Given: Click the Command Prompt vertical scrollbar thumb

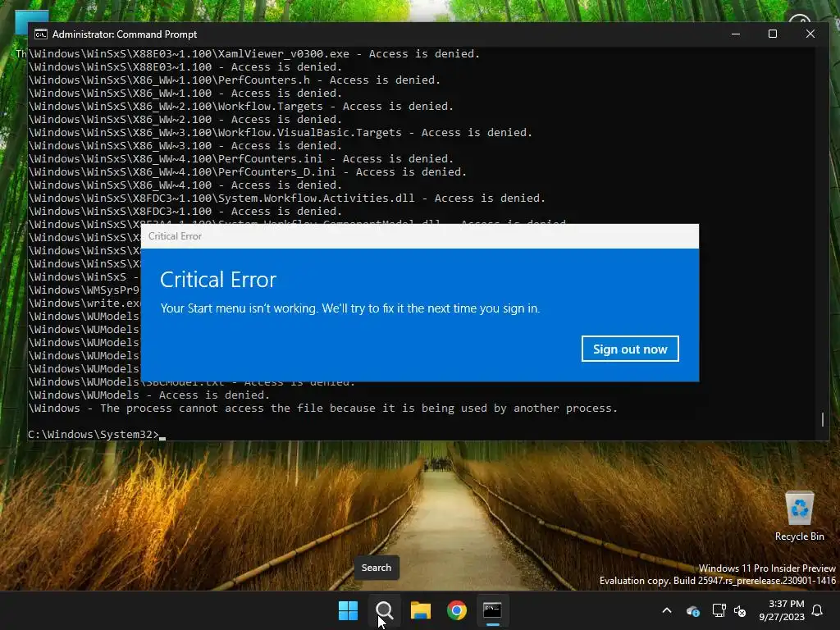Looking at the screenshot, I should pos(823,419).
